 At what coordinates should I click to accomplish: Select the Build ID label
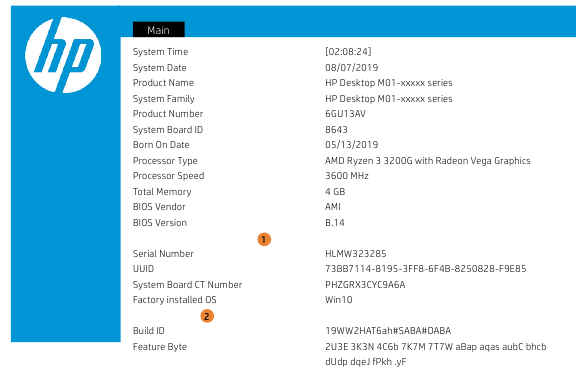pyautogui.click(x=149, y=331)
